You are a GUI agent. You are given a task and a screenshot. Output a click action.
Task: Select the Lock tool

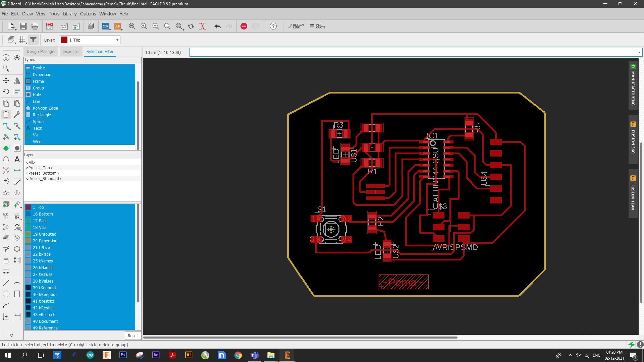coord(6,260)
